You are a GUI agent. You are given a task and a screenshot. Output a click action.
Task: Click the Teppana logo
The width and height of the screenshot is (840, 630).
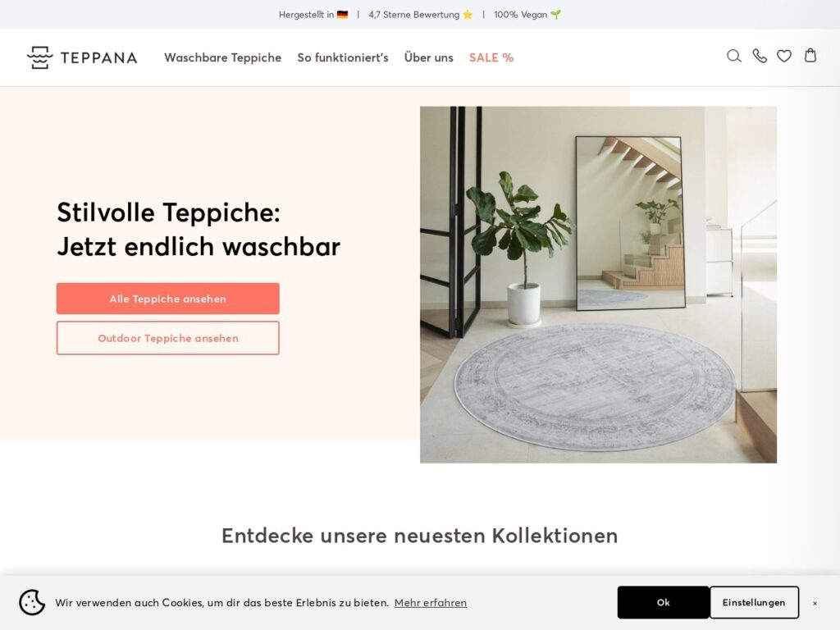[x=82, y=57]
